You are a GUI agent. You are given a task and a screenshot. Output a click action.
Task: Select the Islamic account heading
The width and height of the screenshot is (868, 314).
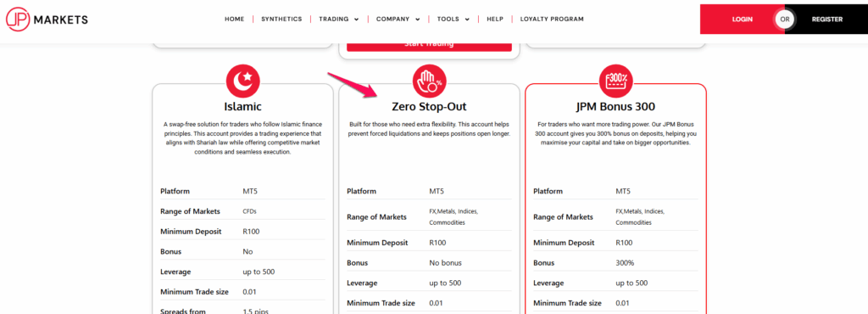242,106
